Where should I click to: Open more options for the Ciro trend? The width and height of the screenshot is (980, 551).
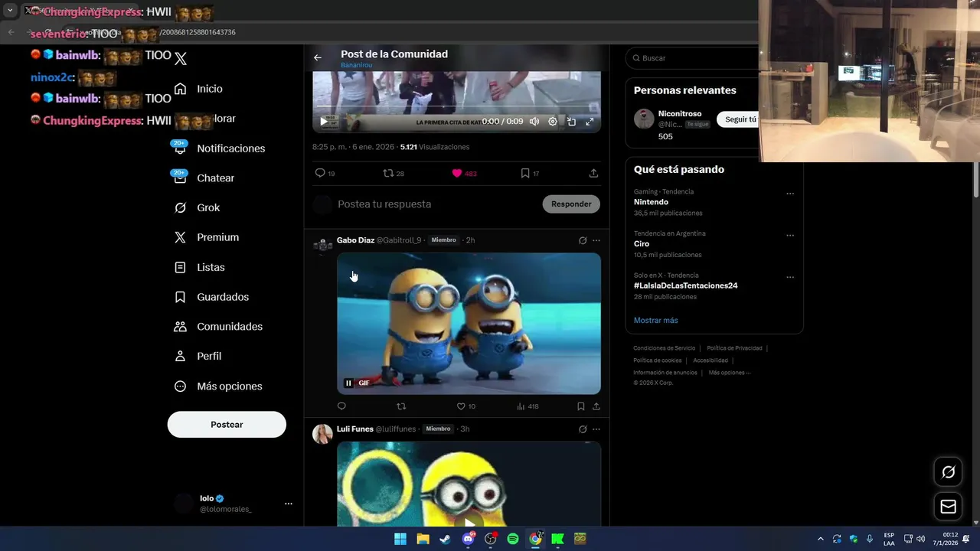coord(790,236)
